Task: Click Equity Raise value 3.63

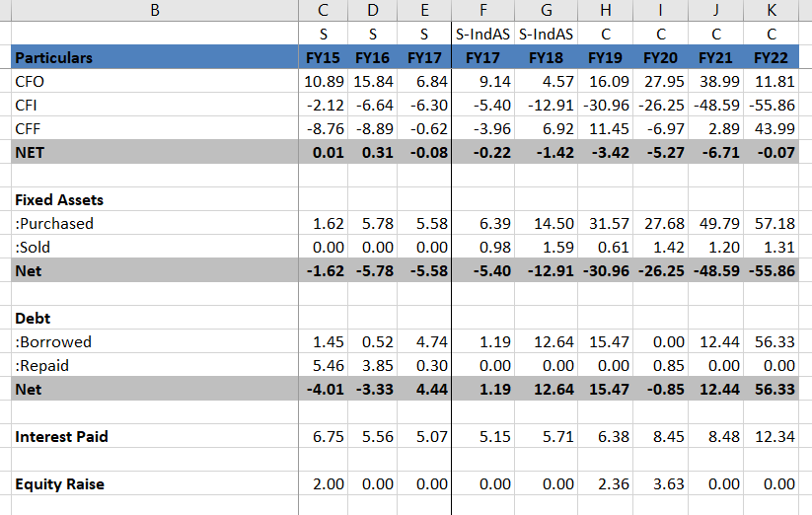Action: (669, 483)
